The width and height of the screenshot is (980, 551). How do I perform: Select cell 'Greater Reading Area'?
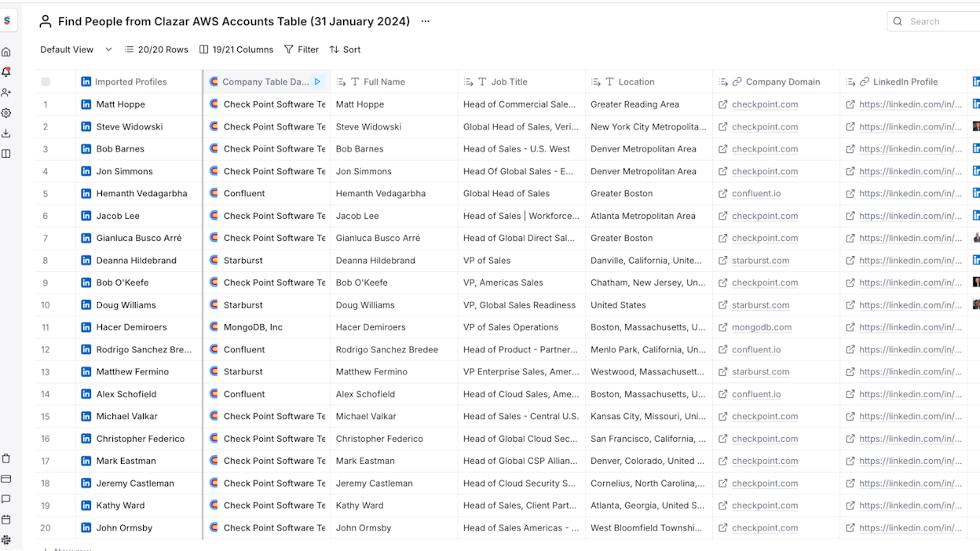coord(649,104)
